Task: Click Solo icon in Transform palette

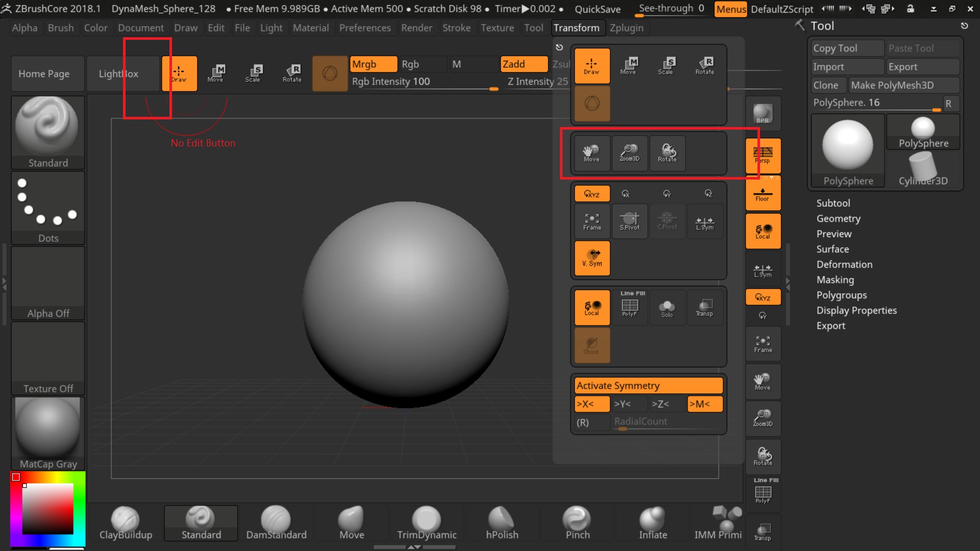Action: [667, 308]
